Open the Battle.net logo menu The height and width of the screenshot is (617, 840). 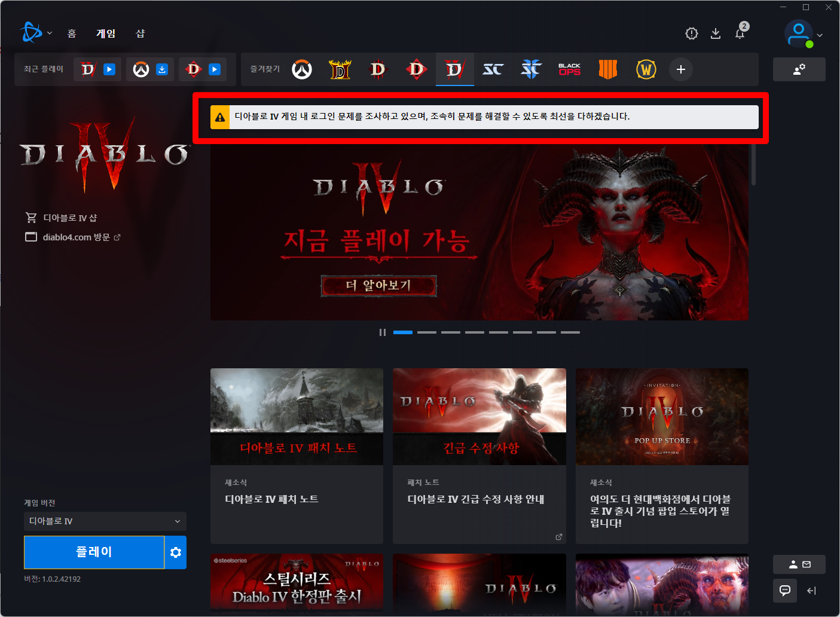point(35,33)
